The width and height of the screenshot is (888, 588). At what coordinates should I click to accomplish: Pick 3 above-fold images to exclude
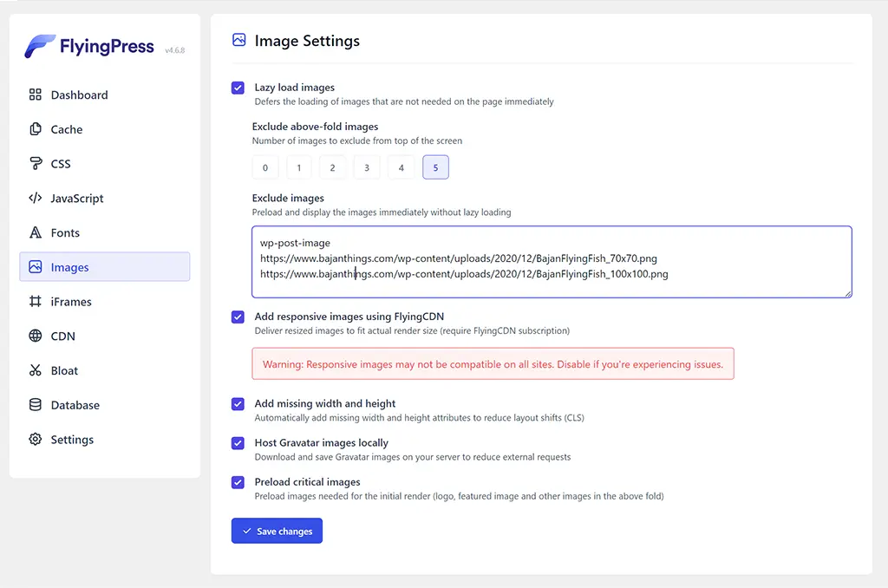coord(367,167)
